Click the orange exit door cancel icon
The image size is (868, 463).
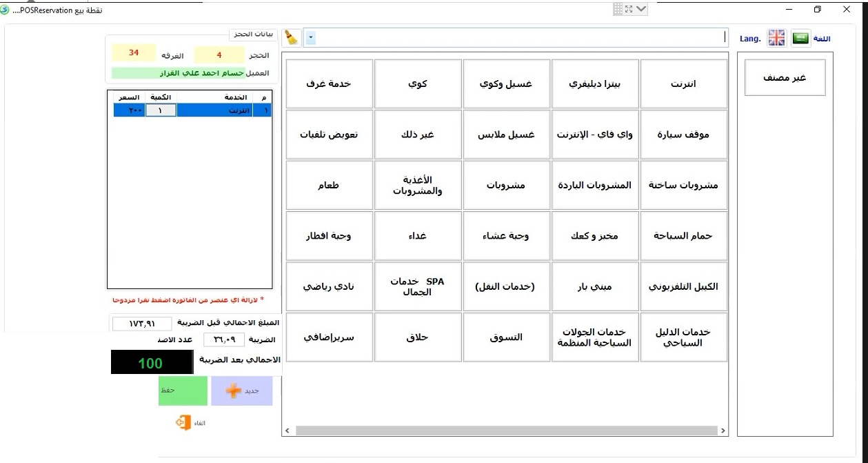pos(183,423)
